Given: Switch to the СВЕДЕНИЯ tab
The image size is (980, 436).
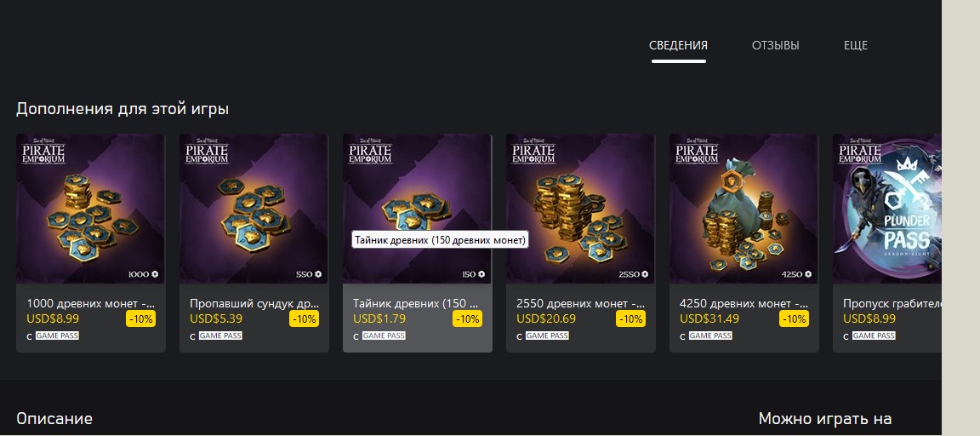Looking at the screenshot, I should [678, 45].
